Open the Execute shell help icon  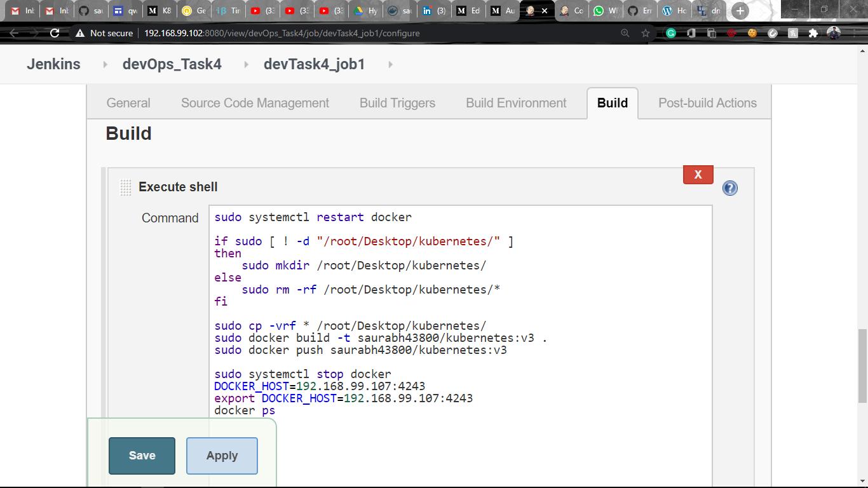(x=729, y=188)
